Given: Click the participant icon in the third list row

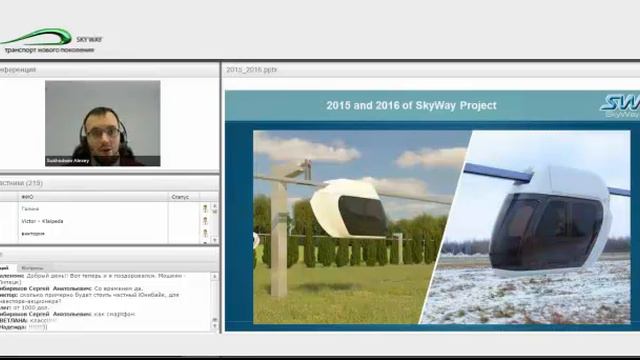Looking at the screenshot, I should [x=205, y=233].
